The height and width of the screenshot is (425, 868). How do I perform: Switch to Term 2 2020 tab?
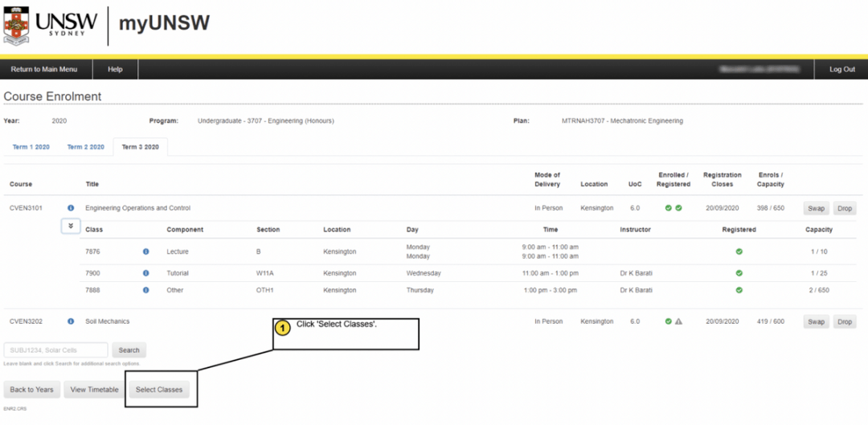click(x=85, y=147)
